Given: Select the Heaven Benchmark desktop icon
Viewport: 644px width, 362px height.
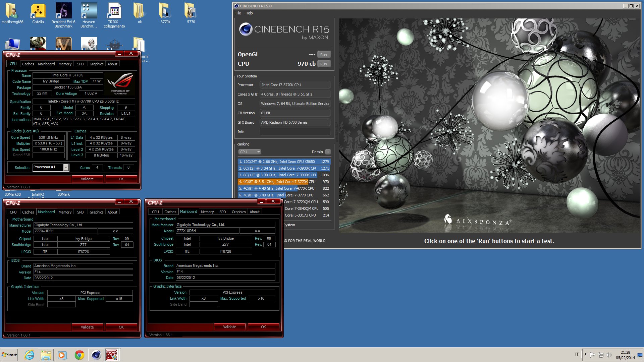Looking at the screenshot, I should pos(89,15).
